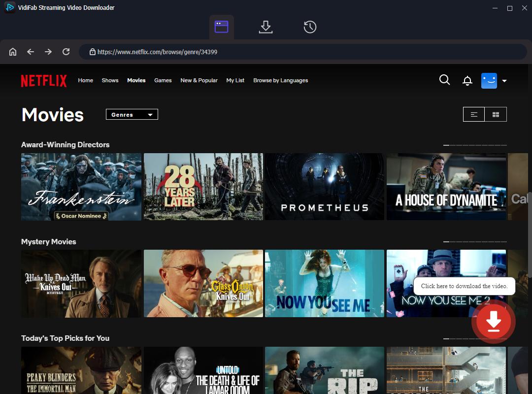Switch to row view layout

[x=473, y=114]
